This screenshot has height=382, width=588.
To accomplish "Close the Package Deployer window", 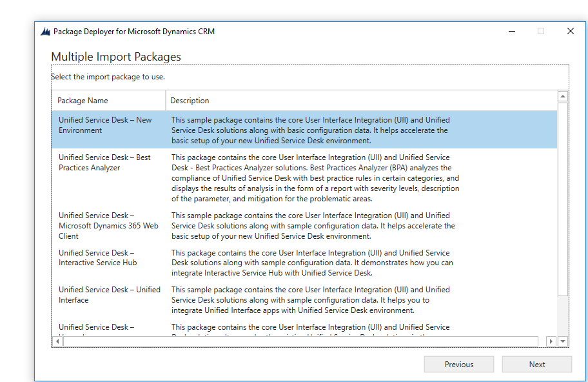I will tap(571, 31).
